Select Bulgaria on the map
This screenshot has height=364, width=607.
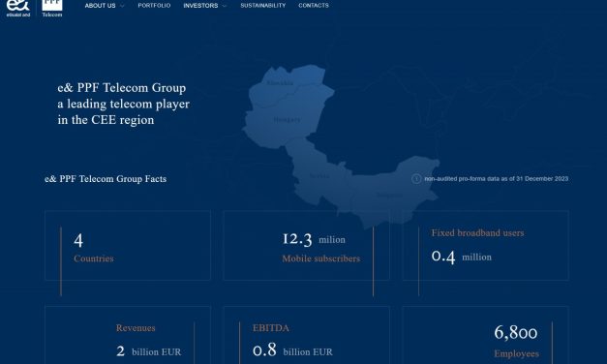pos(389,195)
